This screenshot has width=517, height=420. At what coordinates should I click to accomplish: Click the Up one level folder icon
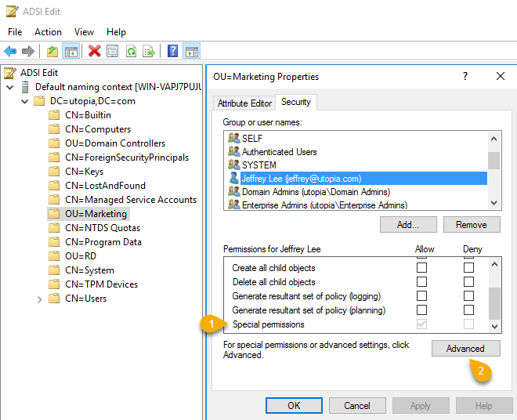[x=52, y=51]
